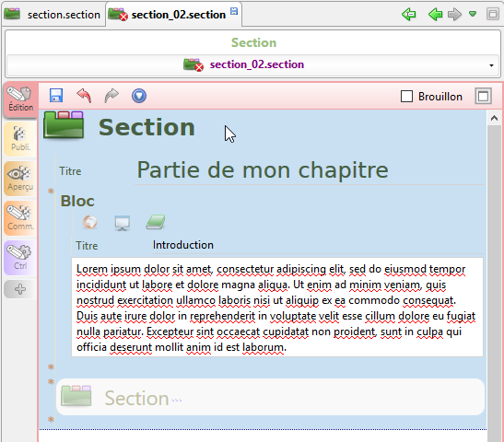
Task: Expand the section_02.section dropdown arrow
Action: [x=491, y=65]
